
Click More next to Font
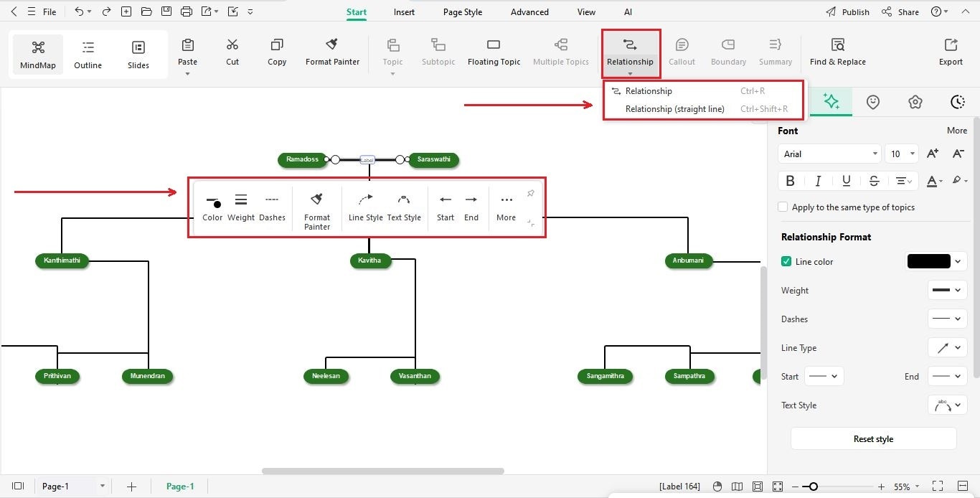pos(957,131)
